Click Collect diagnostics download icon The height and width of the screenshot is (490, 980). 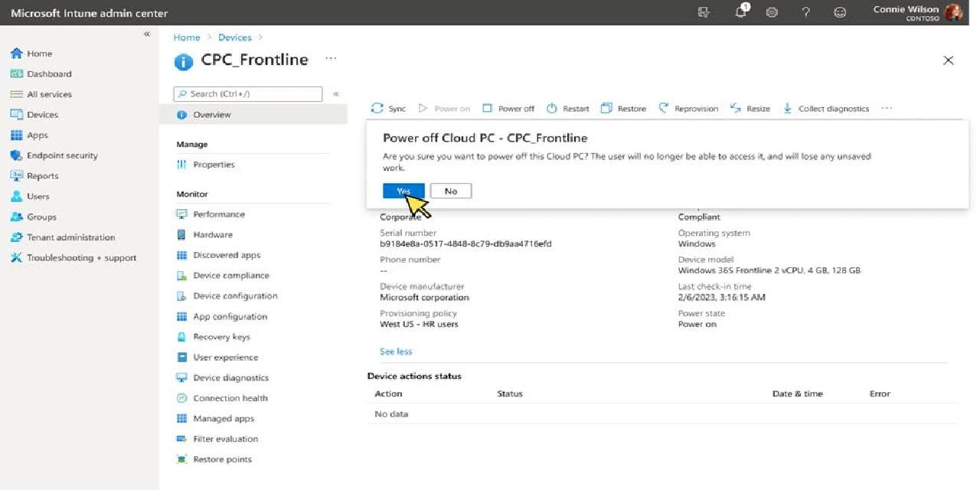point(787,109)
